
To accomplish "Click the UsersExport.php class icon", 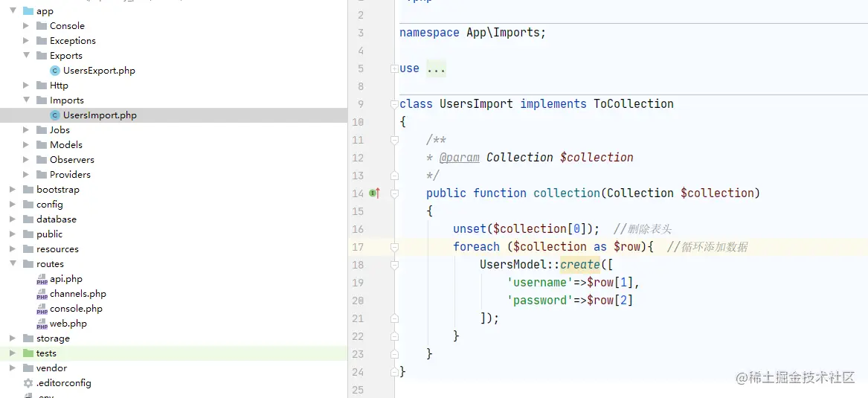I will coord(55,70).
